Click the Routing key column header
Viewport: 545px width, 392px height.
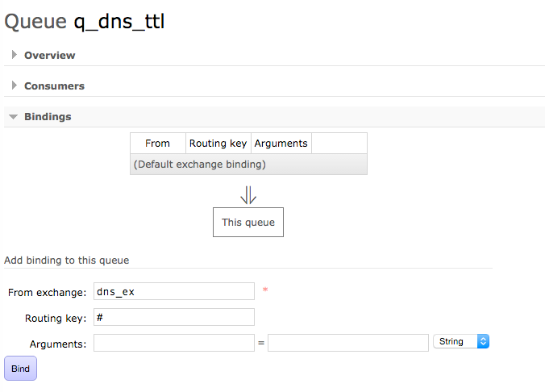pyautogui.click(x=218, y=144)
